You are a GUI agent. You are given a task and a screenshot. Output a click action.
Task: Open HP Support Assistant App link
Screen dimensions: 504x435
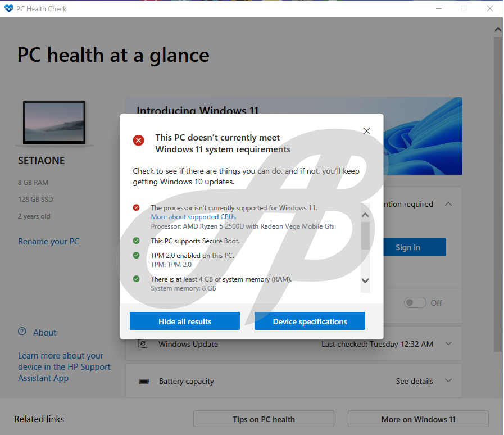pyautogui.click(x=64, y=367)
